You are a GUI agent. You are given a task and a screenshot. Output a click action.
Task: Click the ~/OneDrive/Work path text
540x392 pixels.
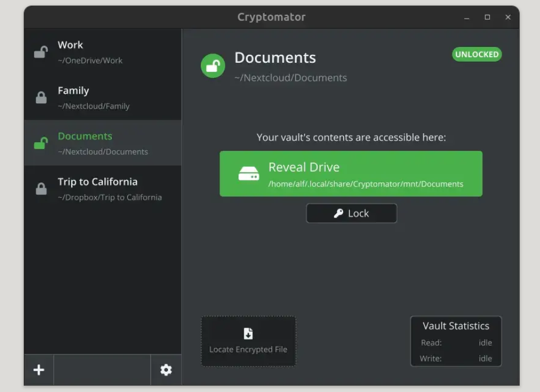coord(90,60)
